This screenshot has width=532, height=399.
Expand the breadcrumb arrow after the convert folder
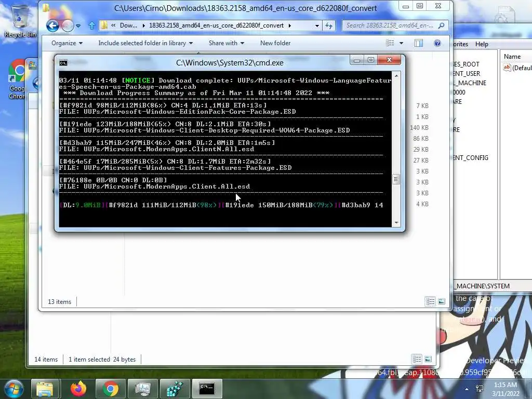290,25
